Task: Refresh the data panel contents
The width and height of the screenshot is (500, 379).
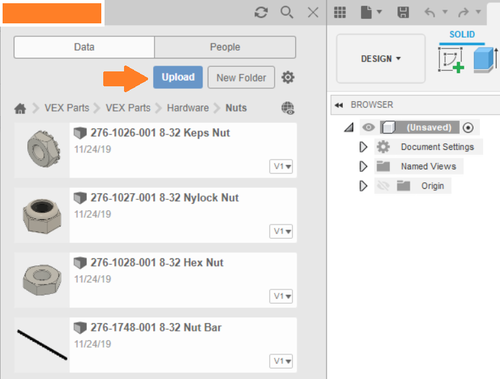Action: (261, 13)
